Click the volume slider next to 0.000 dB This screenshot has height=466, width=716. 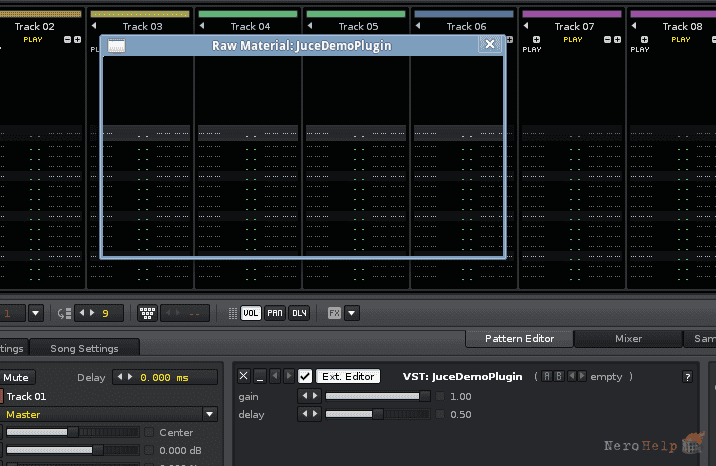coord(72,450)
